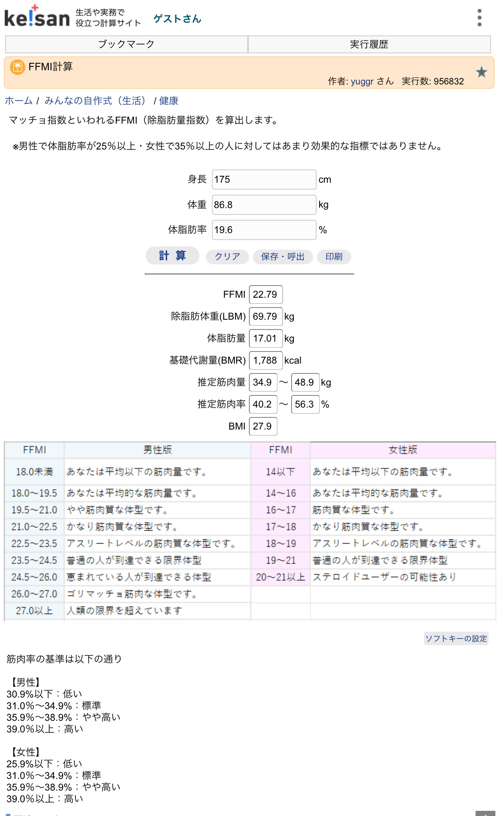Focus the 身長 height input field
The width and height of the screenshot is (504, 816).
[x=264, y=180]
